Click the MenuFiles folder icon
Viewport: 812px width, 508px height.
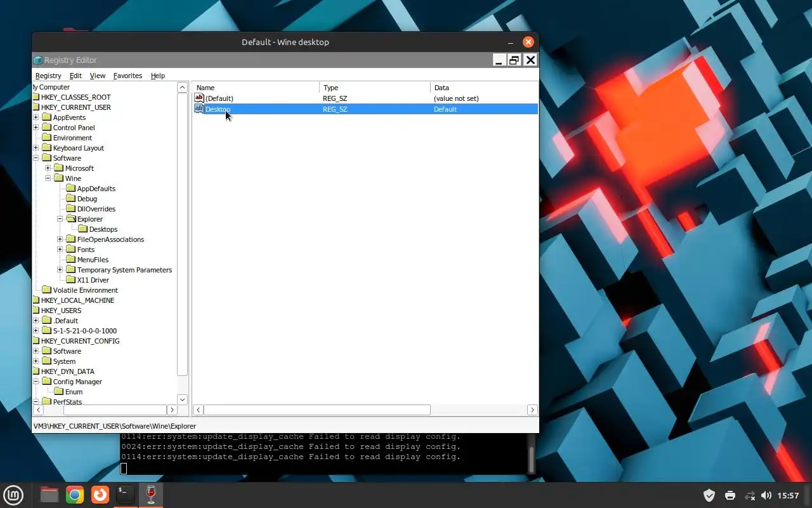[x=70, y=260]
